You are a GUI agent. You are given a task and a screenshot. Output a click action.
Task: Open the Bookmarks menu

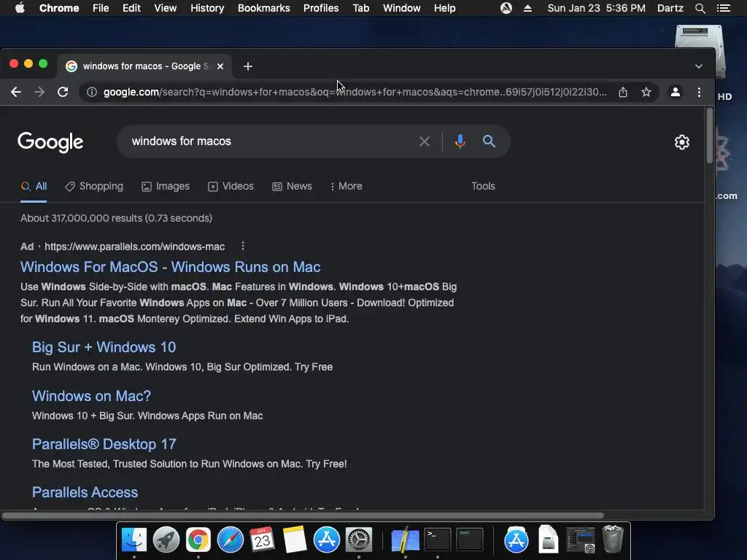point(264,8)
